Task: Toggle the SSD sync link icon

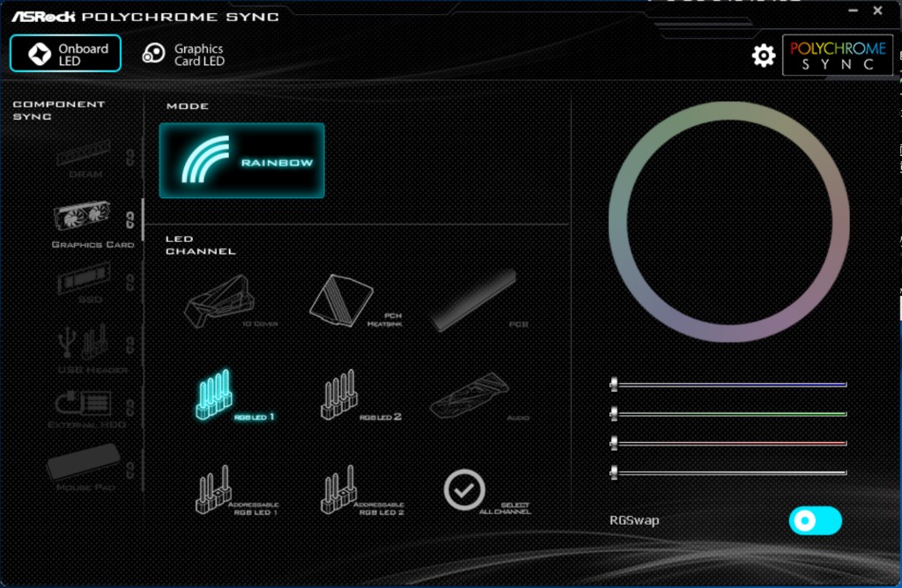Action: (130, 283)
